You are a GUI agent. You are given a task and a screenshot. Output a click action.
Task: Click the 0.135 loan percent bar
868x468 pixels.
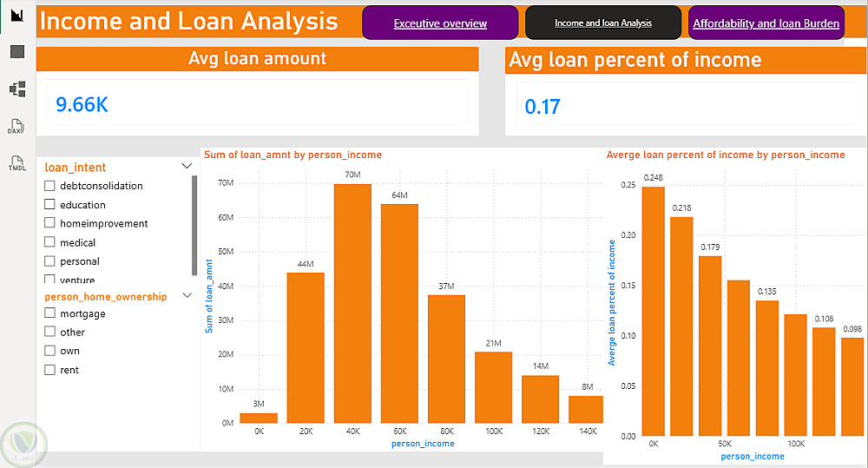click(x=767, y=368)
